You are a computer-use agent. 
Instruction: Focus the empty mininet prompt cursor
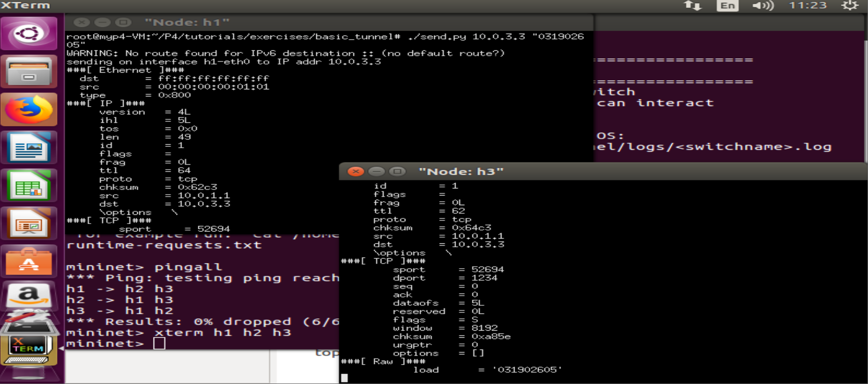159,344
